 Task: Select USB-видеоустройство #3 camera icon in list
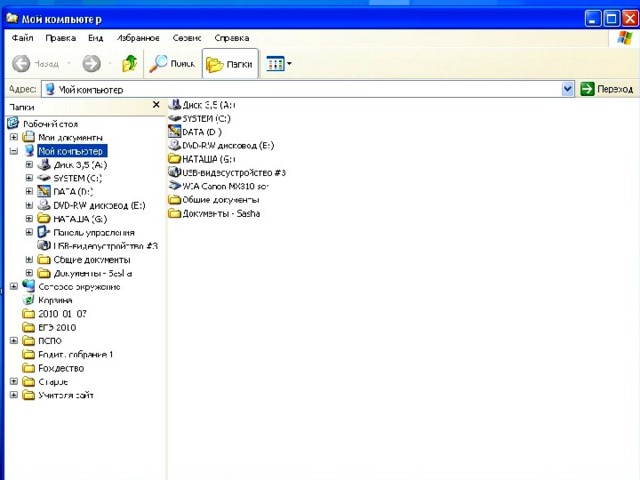pyautogui.click(x=175, y=172)
